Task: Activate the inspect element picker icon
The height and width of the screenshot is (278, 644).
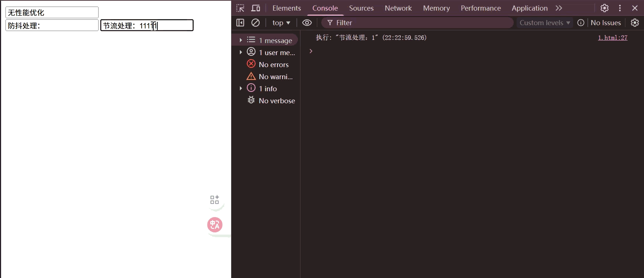Action: (x=240, y=8)
